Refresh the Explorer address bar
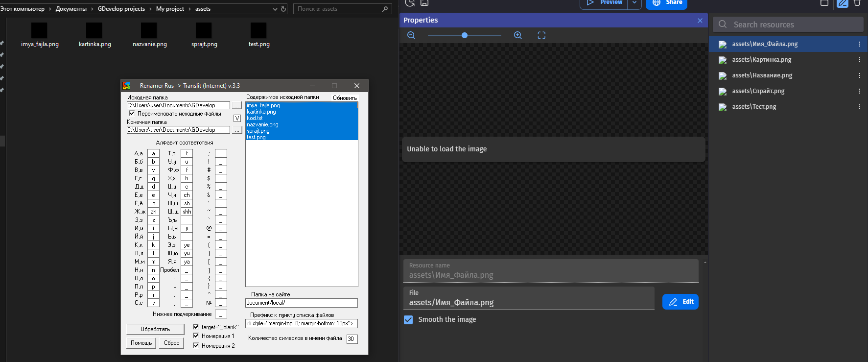 pyautogui.click(x=283, y=9)
